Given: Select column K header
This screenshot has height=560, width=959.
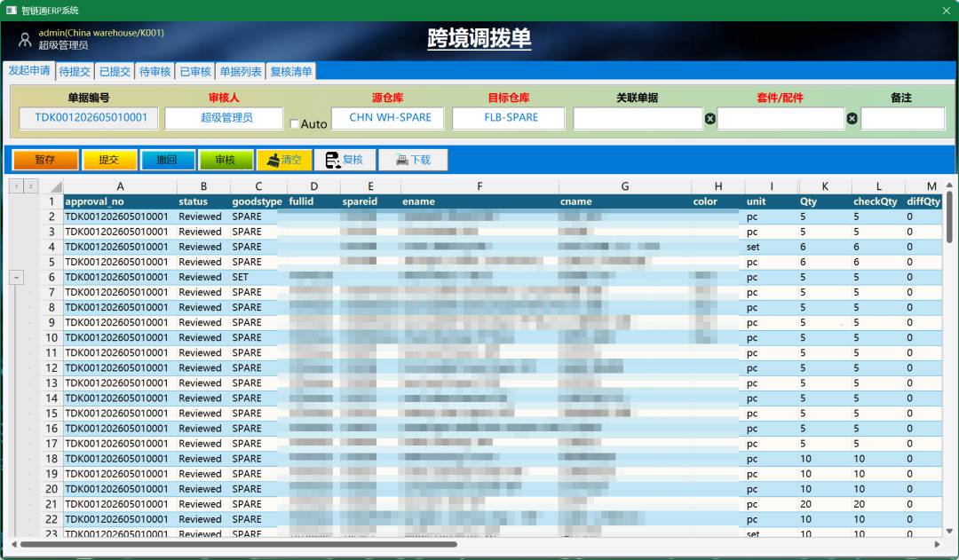Looking at the screenshot, I should coord(825,186).
